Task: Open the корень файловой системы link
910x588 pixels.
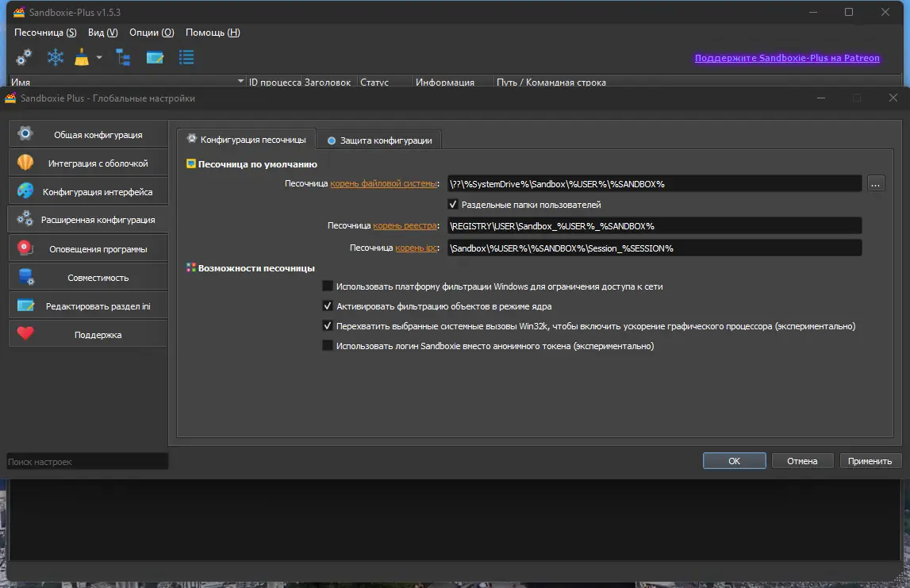Action: pyautogui.click(x=384, y=183)
